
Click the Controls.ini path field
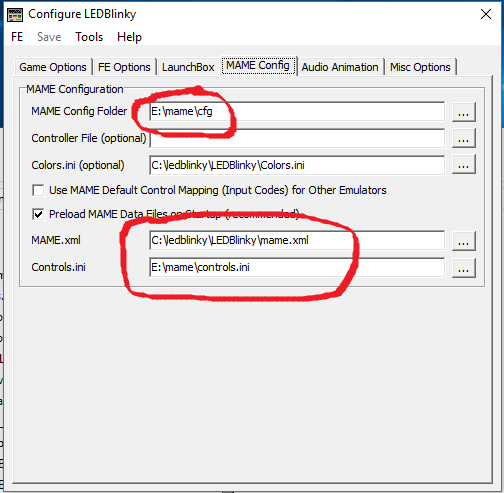(x=297, y=267)
